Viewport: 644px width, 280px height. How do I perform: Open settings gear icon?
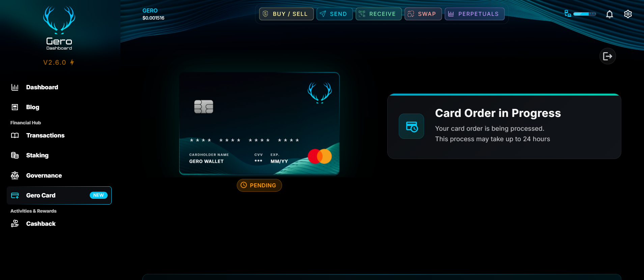(628, 14)
